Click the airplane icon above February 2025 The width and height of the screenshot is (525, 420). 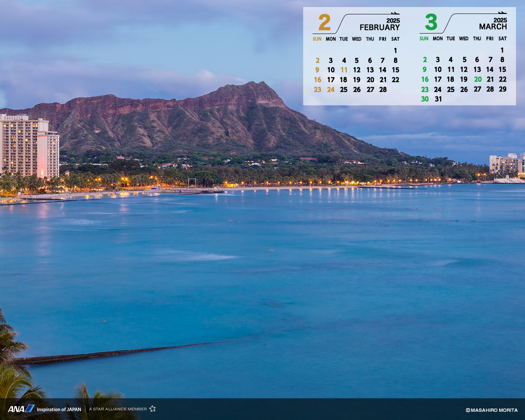[x=395, y=13]
